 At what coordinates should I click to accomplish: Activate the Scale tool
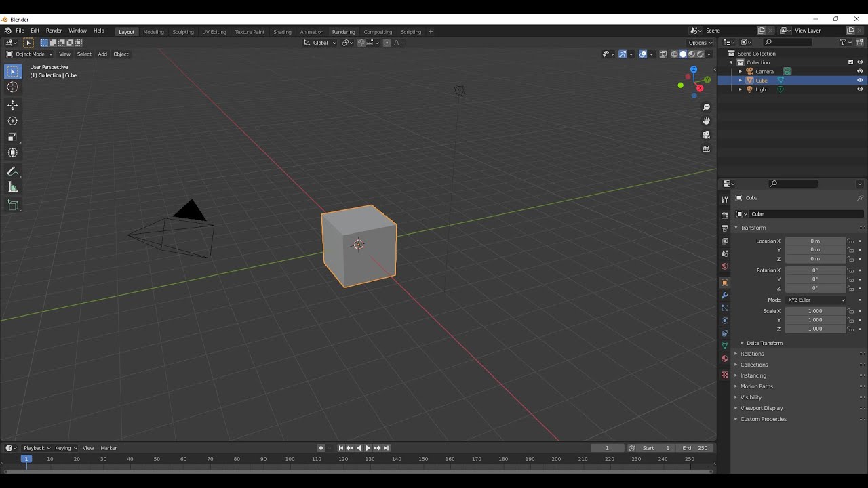(x=12, y=137)
